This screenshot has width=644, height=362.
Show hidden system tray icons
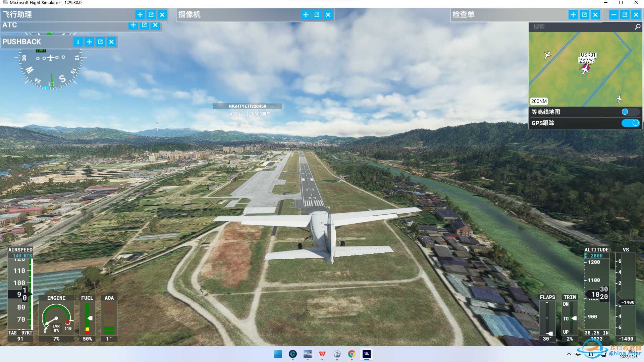click(x=569, y=354)
